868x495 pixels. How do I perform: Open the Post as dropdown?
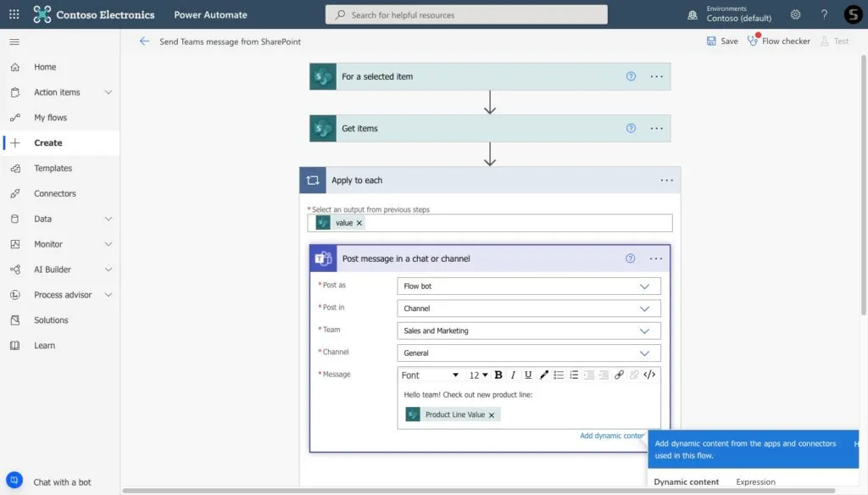point(529,286)
